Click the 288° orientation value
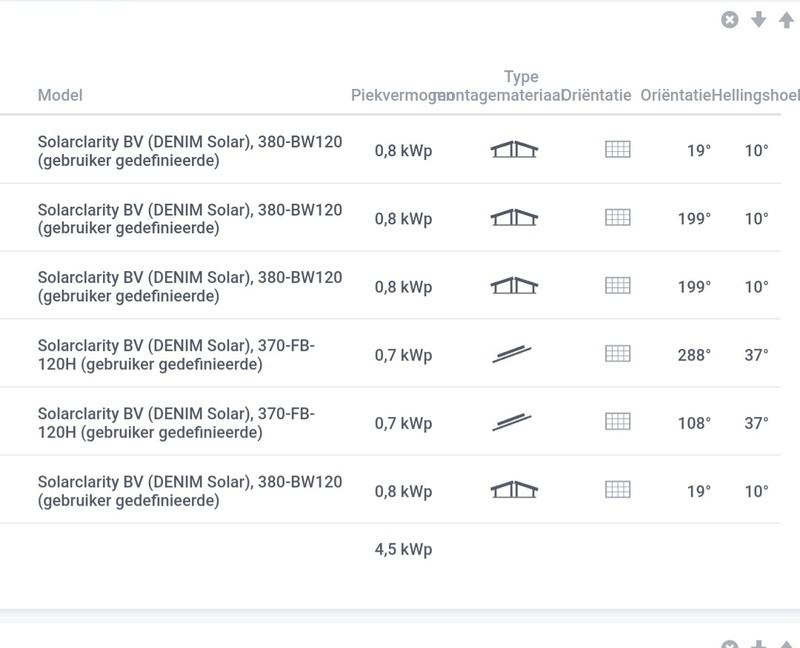 coord(694,355)
